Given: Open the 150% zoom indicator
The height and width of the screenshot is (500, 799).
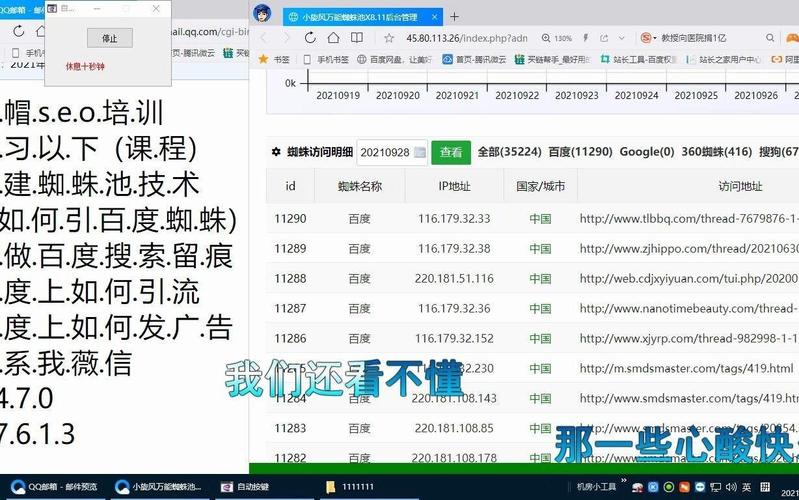Looking at the screenshot, I should pos(557,38).
